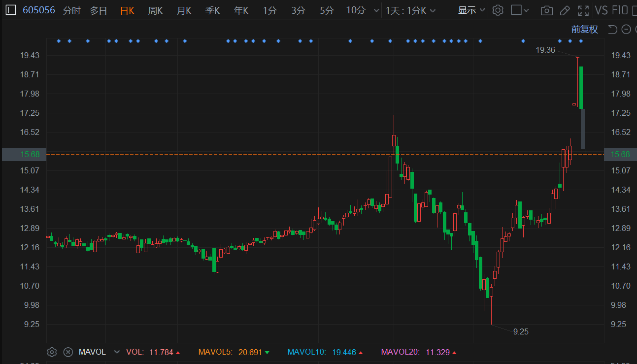
Task: Take a chart screenshot with camera icon
Action: [546, 10]
